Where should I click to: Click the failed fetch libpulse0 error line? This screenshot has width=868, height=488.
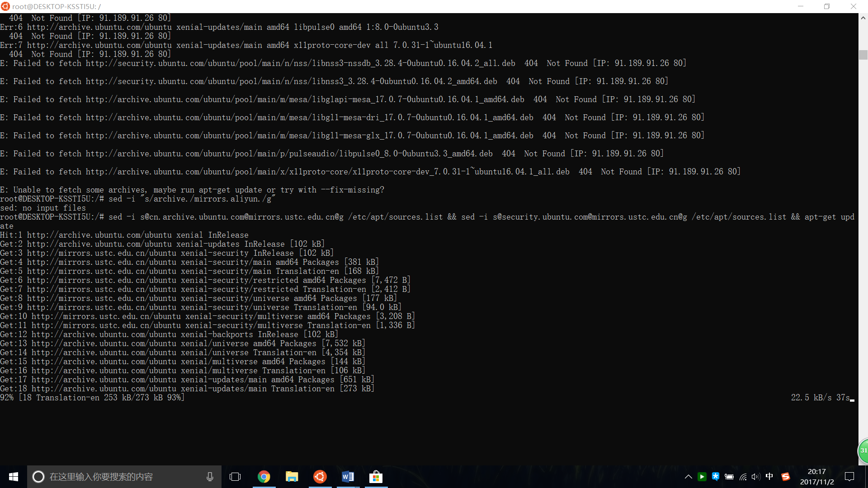[x=332, y=154]
